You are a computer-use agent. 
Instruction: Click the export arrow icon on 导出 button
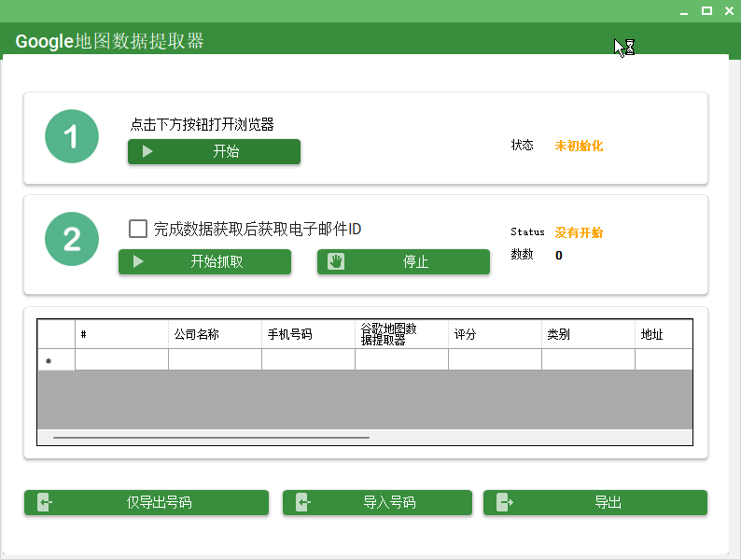click(x=504, y=502)
